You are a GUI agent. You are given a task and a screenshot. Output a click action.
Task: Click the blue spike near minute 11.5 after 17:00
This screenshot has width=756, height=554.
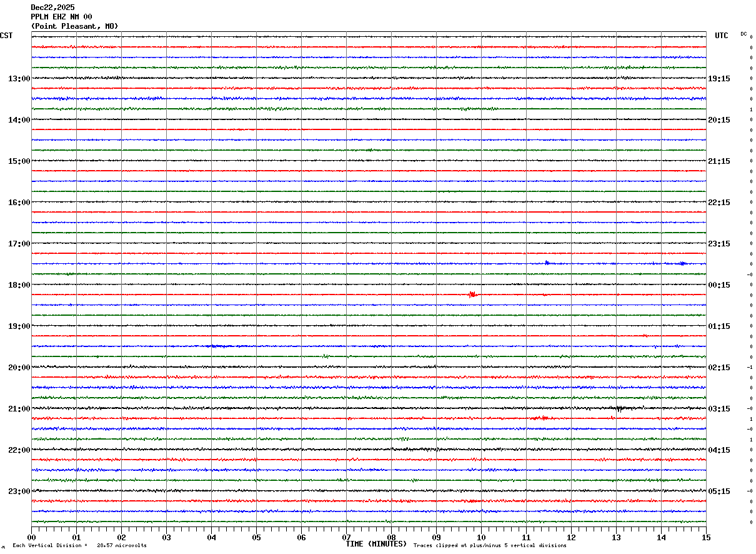(x=547, y=263)
